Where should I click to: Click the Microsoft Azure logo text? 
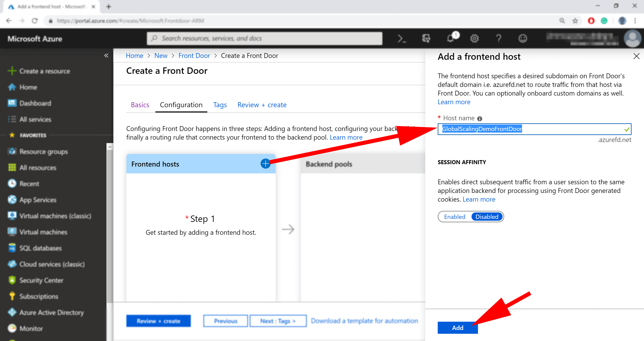coord(35,39)
